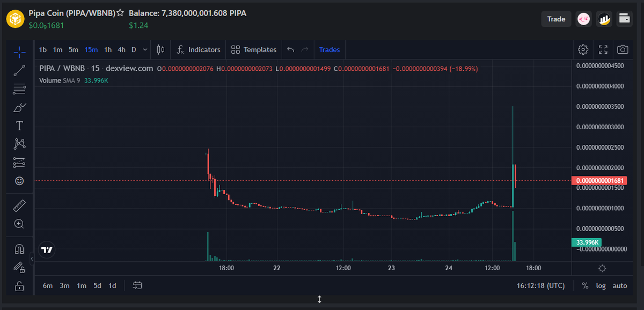Enter fullscreen chart mode
This screenshot has height=310, width=644.
tap(603, 50)
